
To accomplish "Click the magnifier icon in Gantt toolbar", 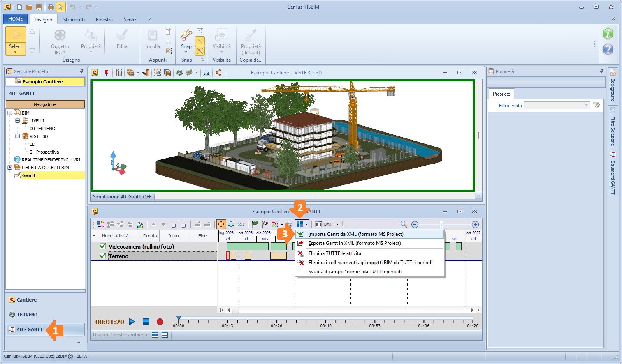I will (x=404, y=224).
